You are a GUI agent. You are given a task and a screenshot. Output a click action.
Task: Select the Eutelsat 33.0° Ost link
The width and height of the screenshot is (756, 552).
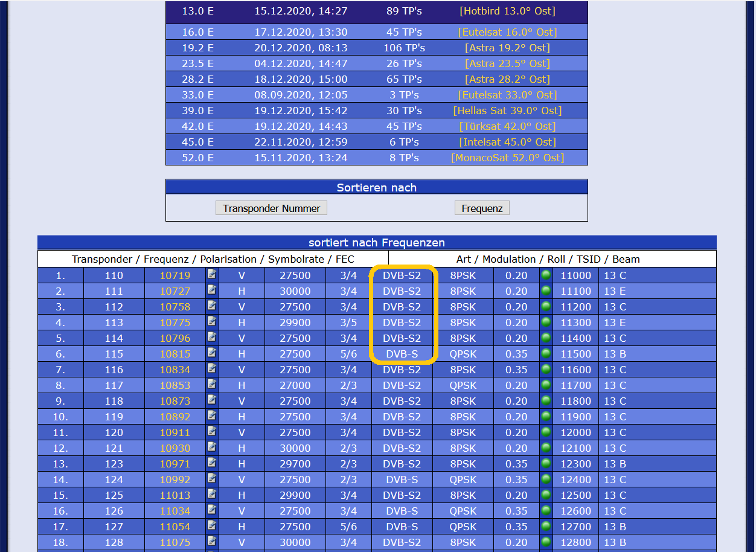[507, 95]
